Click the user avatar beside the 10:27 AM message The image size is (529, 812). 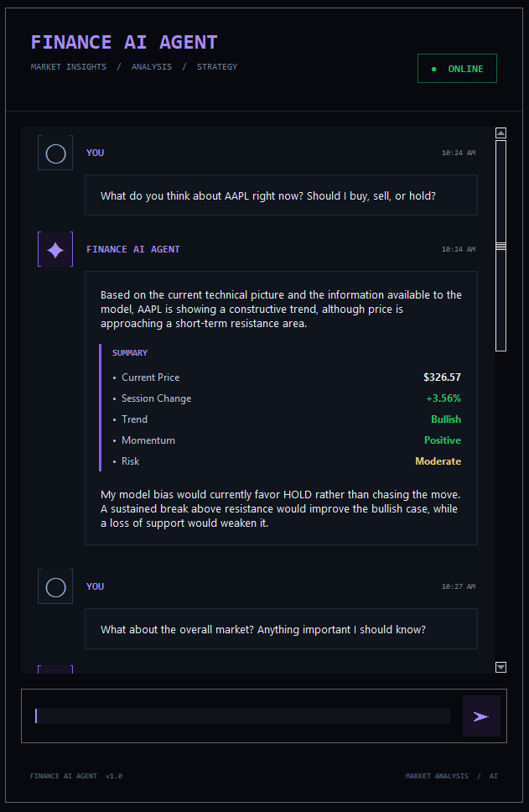(x=55, y=586)
